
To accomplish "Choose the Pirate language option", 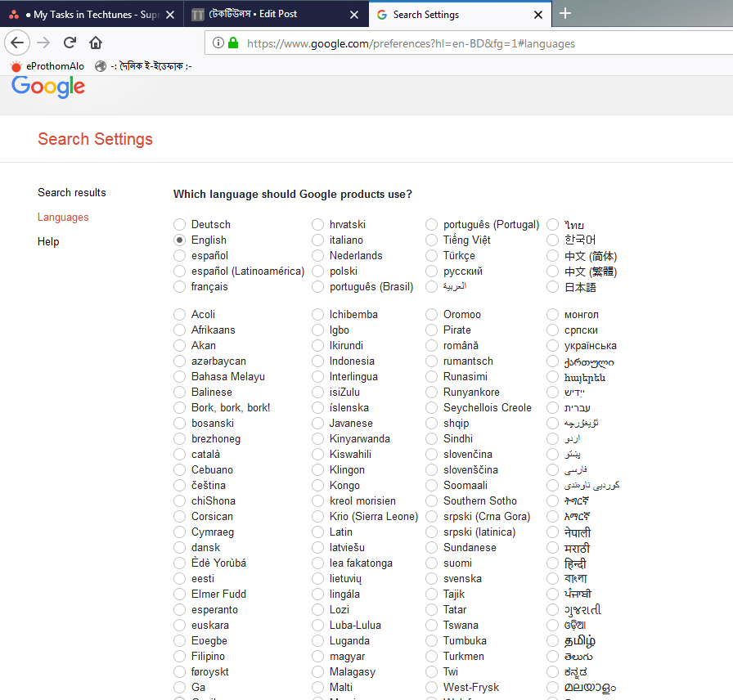I will point(431,330).
